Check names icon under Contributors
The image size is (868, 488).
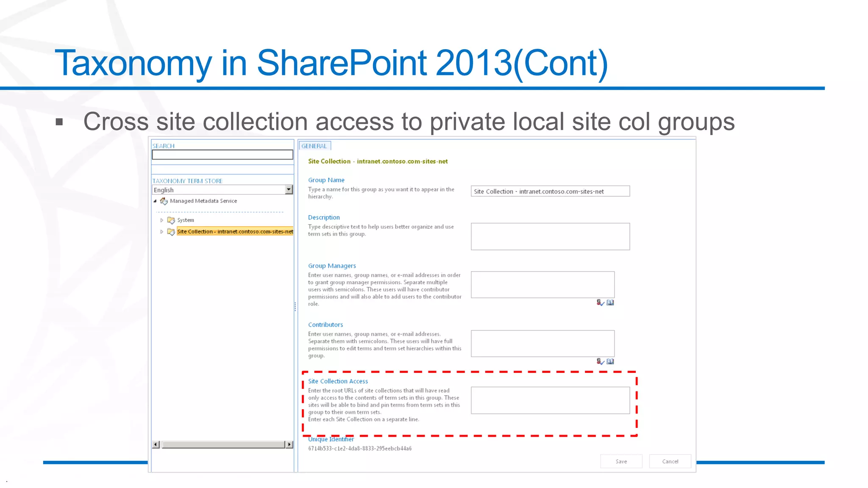[601, 361]
